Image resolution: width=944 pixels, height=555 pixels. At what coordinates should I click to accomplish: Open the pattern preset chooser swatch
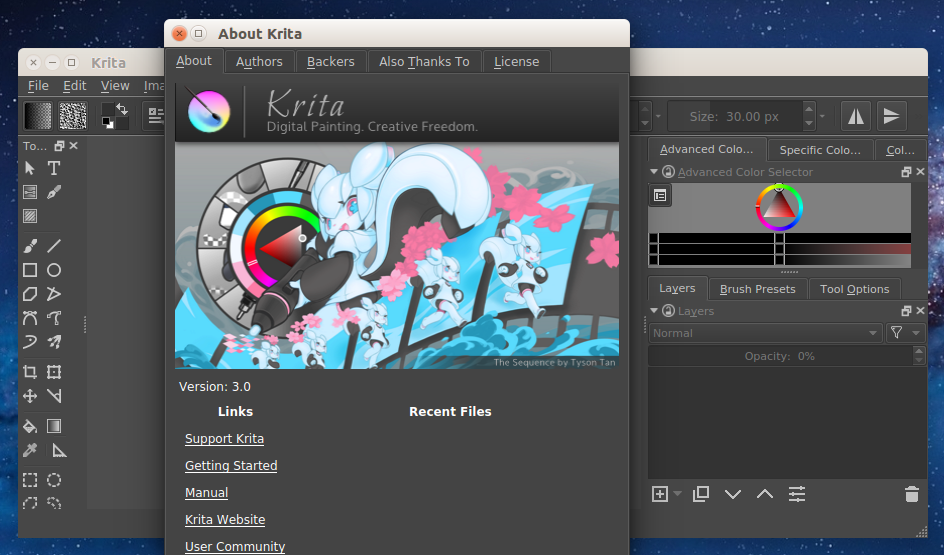(x=73, y=116)
